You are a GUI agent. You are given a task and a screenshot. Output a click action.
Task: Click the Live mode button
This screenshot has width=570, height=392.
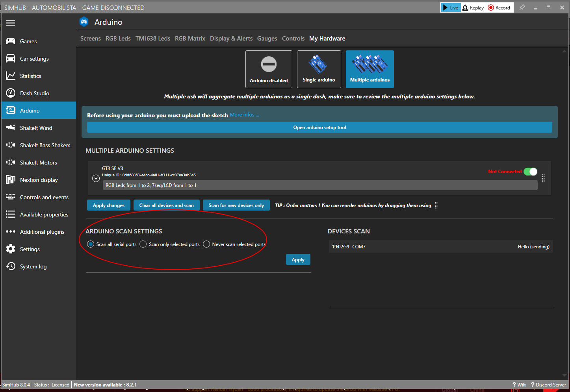coord(451,7)
